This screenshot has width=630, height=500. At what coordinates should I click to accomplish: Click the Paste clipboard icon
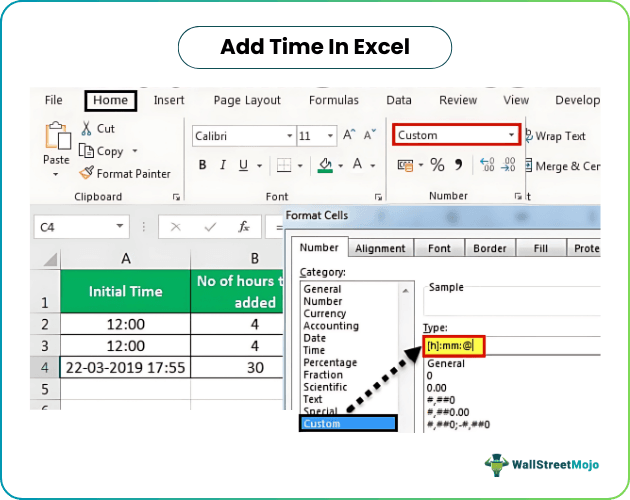click(x=57, y=135)
